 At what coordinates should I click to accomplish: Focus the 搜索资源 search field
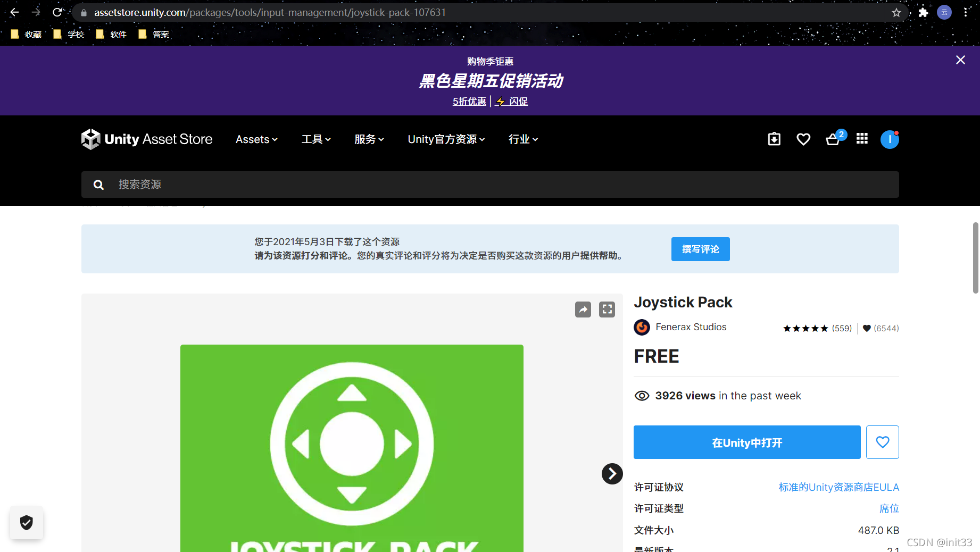click(x=490, y=185)
